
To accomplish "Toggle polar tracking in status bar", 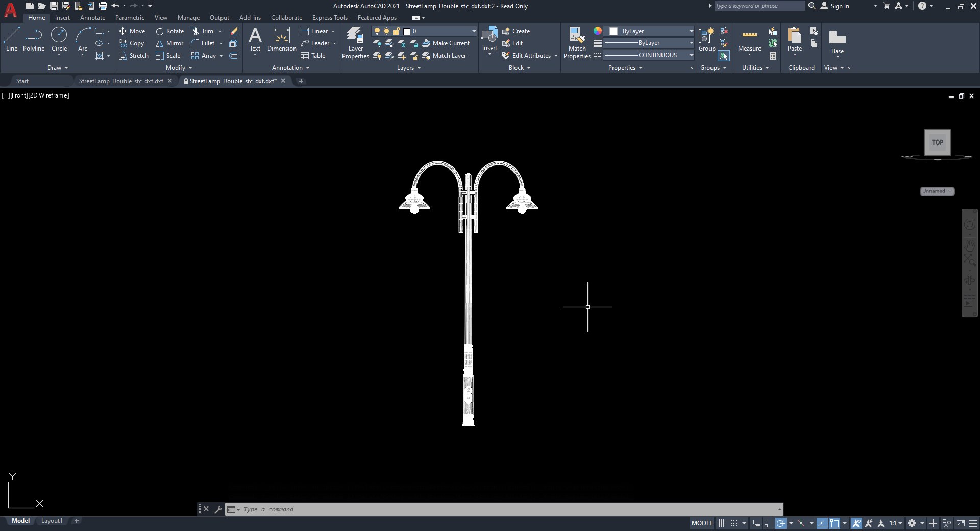I will point(781,523).
